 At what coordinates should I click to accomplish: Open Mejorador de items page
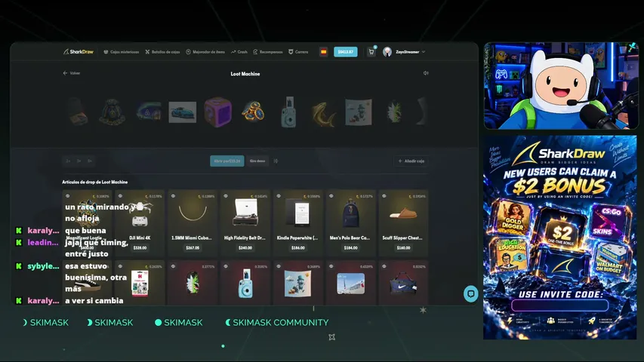pos(205,52)
